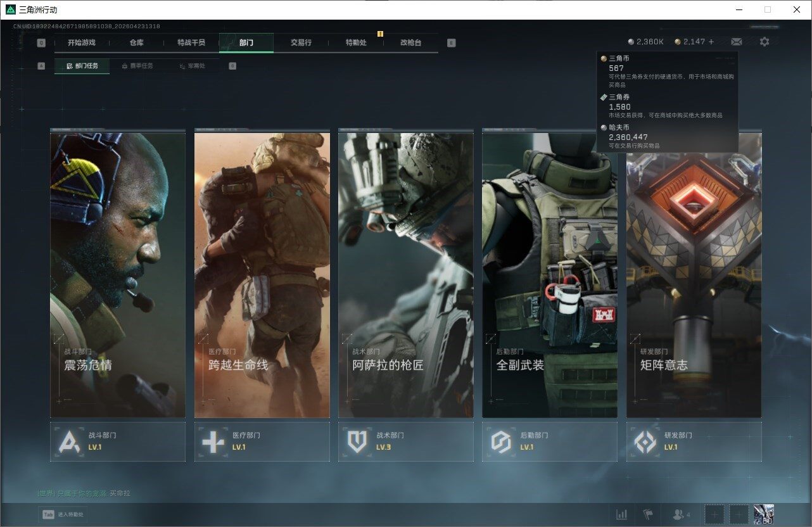Open the 特勤处 tab
Screen dimensions: 812x527
[356, 42]
